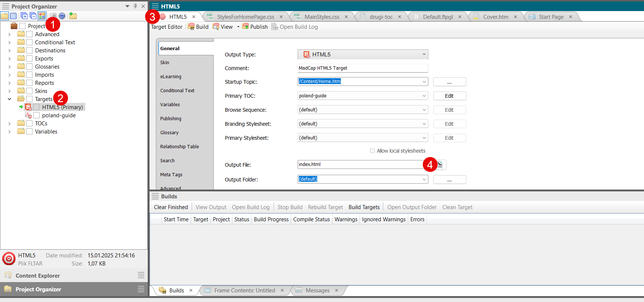Switch to the Messages bottom tab
Viewport: 644px width, 302px height.
(317, 291)
